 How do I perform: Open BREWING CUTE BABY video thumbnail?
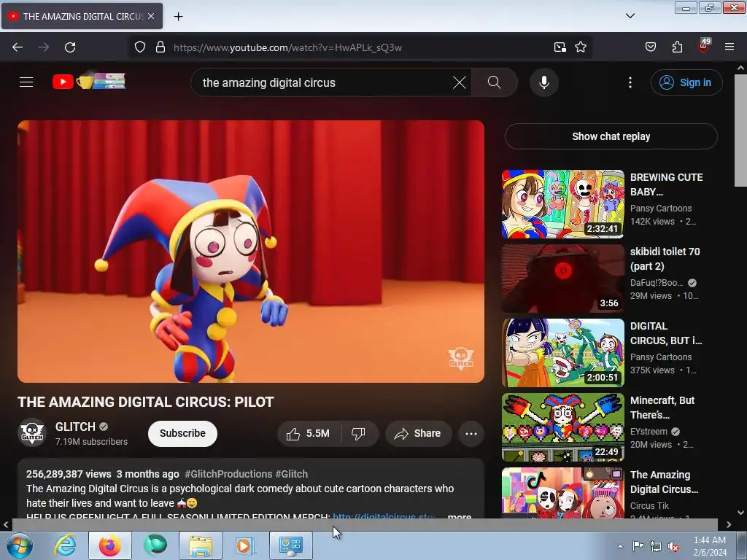(x=562, y=204)
